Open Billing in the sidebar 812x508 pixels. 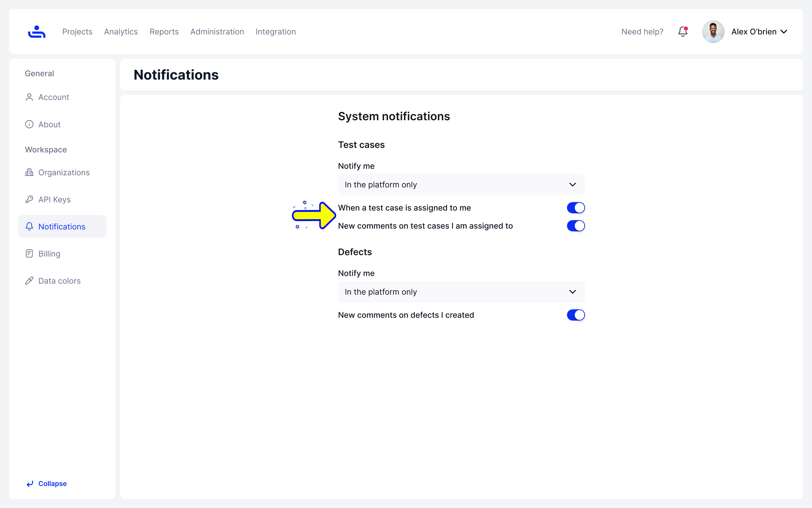[x=62, y=254]
